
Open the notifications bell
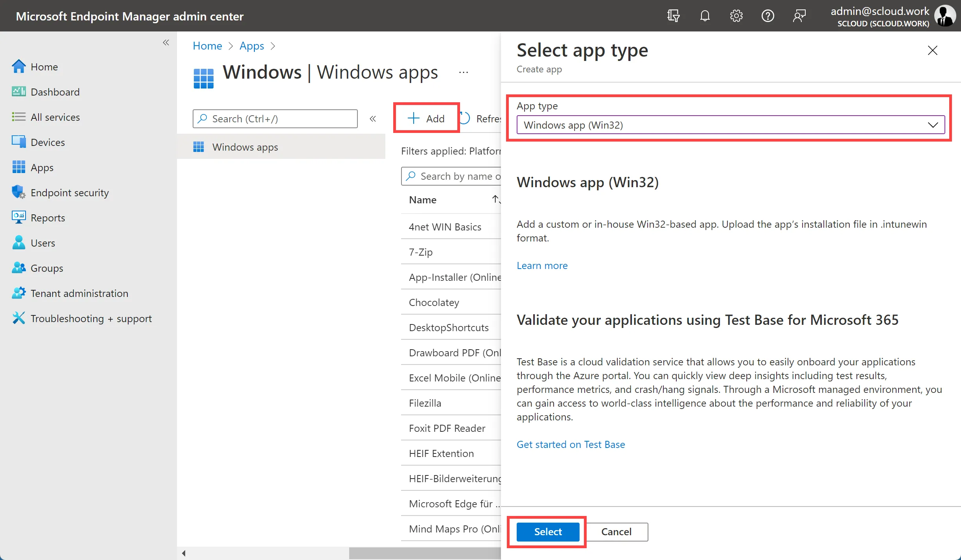[x=705, y=16]
